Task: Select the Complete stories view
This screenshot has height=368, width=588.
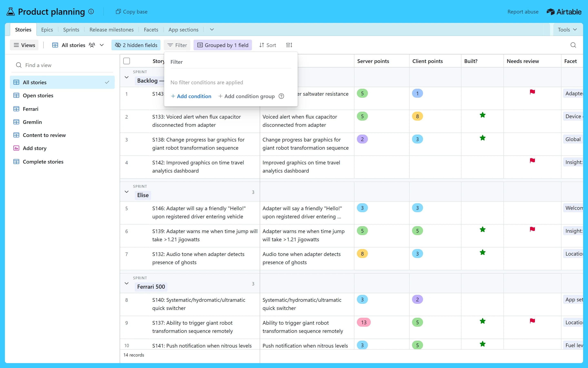Action: pyautogui.click(x=62, y=162)
